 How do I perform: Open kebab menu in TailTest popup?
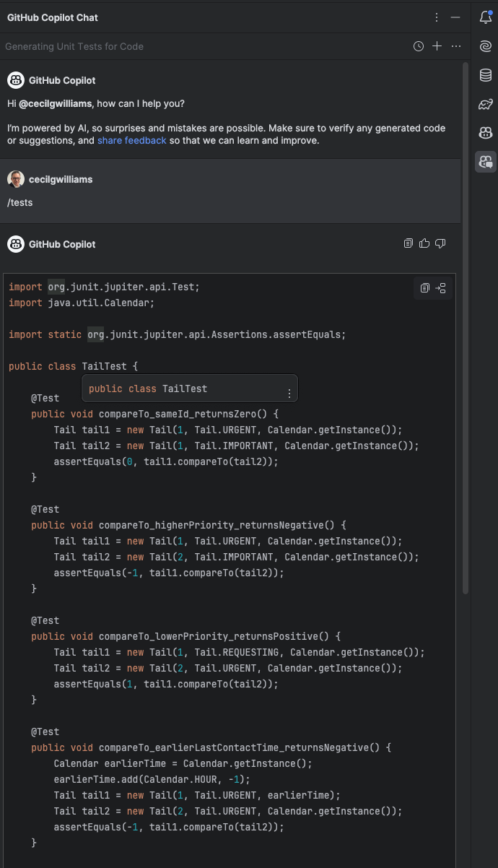tap(289, 394)
